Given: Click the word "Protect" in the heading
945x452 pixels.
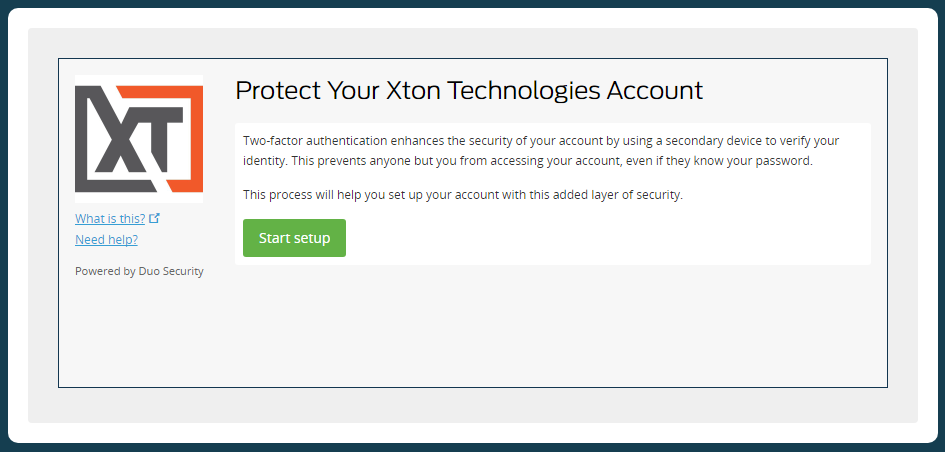Looking at the screenshot, I should [277, 90].
